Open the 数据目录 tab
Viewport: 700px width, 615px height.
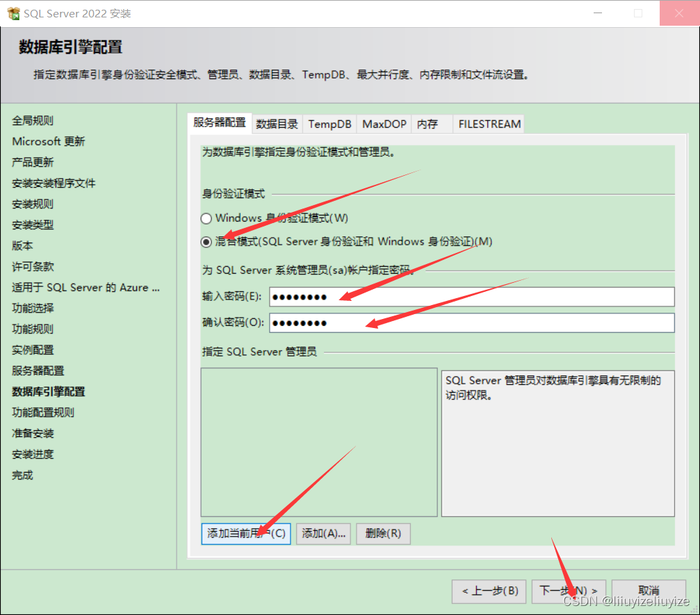277,124
